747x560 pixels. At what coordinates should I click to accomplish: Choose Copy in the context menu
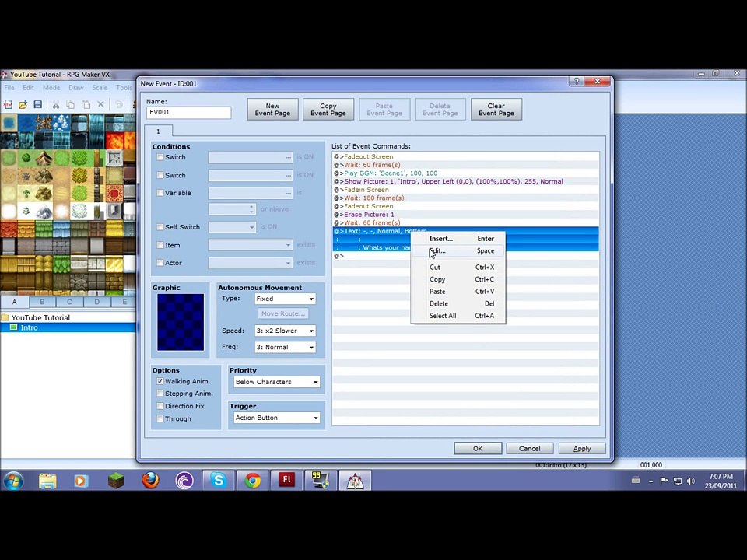coord(458,279)
